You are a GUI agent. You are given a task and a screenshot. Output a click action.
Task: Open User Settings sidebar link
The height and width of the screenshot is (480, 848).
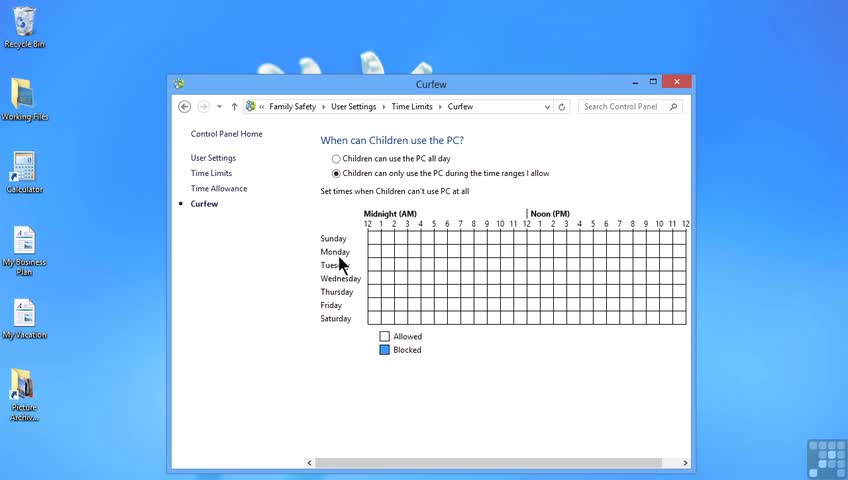click(213, 158)
